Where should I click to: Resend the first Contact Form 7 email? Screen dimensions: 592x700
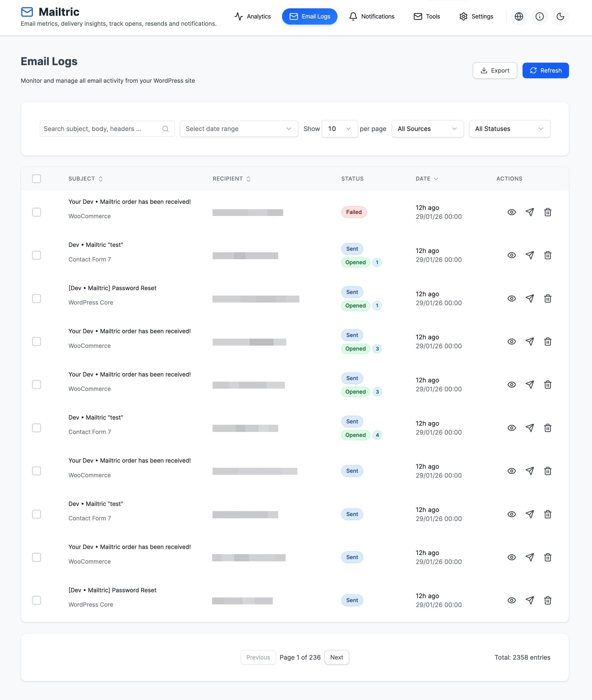530,255
